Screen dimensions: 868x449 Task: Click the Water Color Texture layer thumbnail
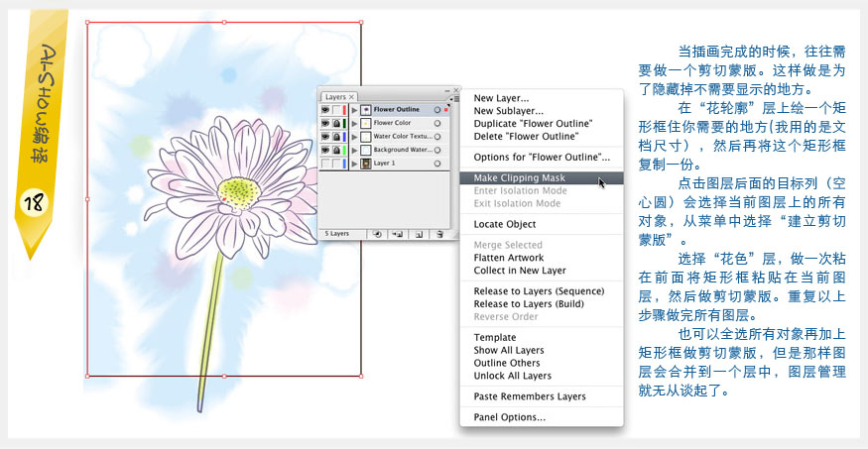pos(365,136)
